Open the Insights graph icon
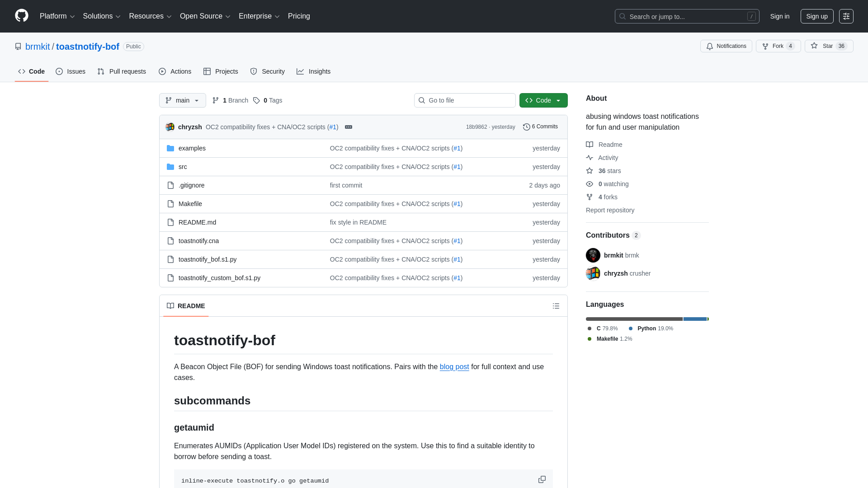 pyautogui.click(x=300, y=71)
